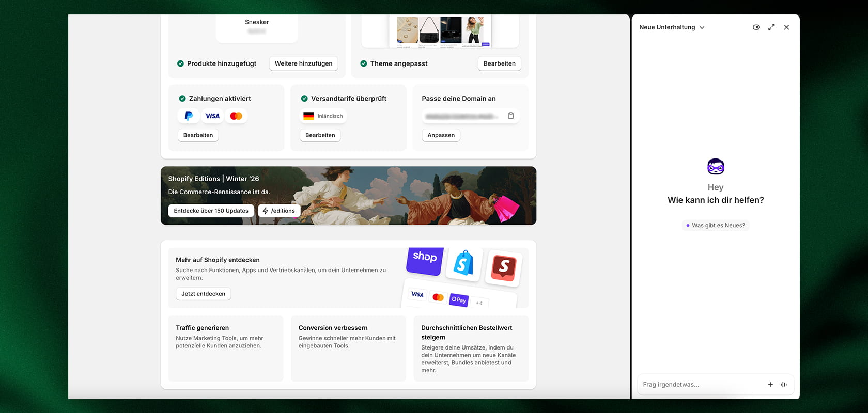Click the Sneaker product card
868x413 pixels.
[x=257, y=28]
